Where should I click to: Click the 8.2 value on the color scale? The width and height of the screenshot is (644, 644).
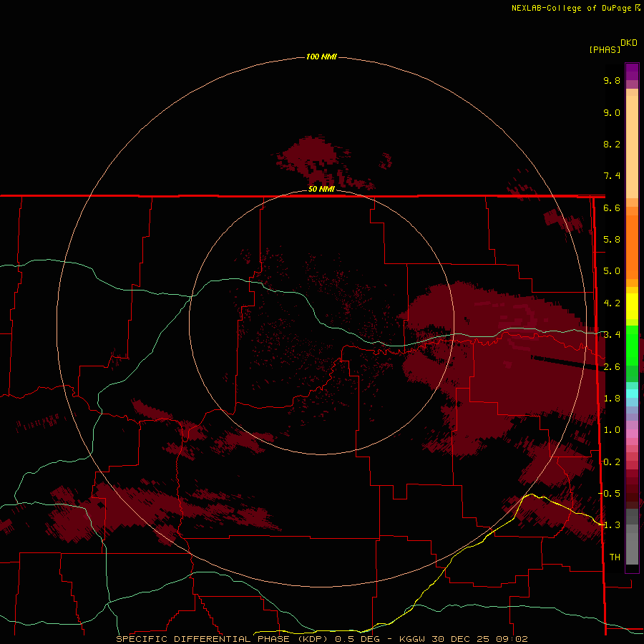tap(612, 144)
